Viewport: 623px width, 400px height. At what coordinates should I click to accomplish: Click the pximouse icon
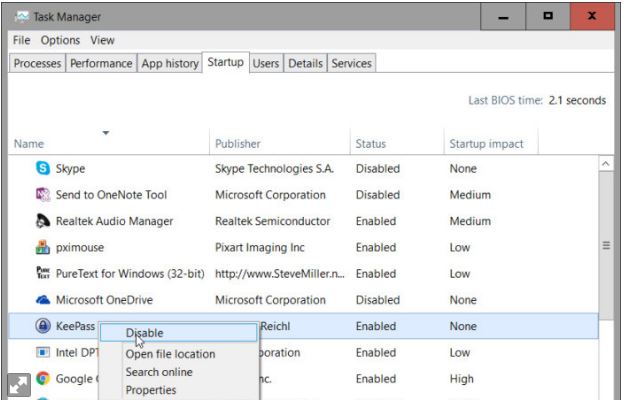[43, 247]
